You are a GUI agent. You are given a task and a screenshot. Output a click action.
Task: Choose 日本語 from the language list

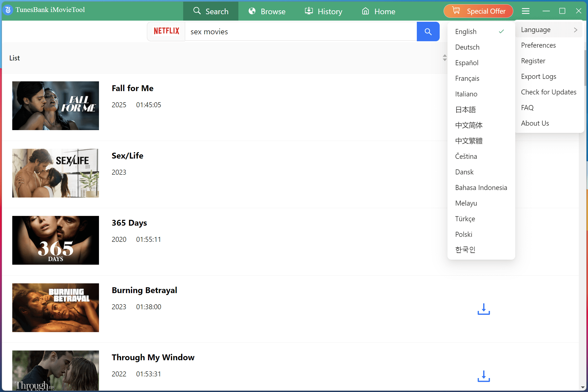pos(465,109)
